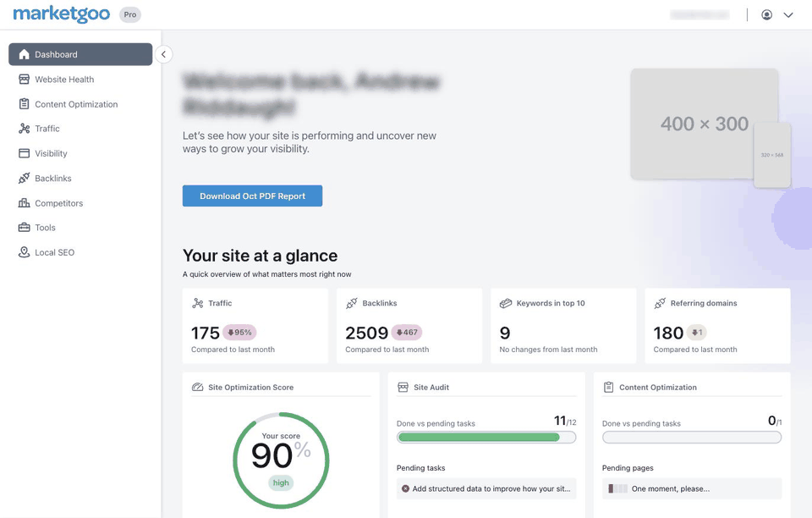
Task: Click the Content Optimization clipboard icon in sidebar
Action: pyautogui.click(x=24, y=104)
